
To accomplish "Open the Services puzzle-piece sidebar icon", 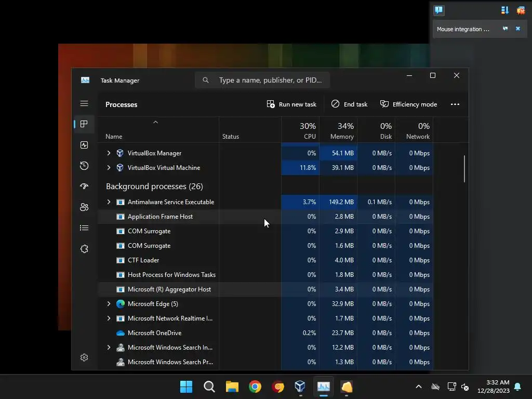I will pos(84,249).
